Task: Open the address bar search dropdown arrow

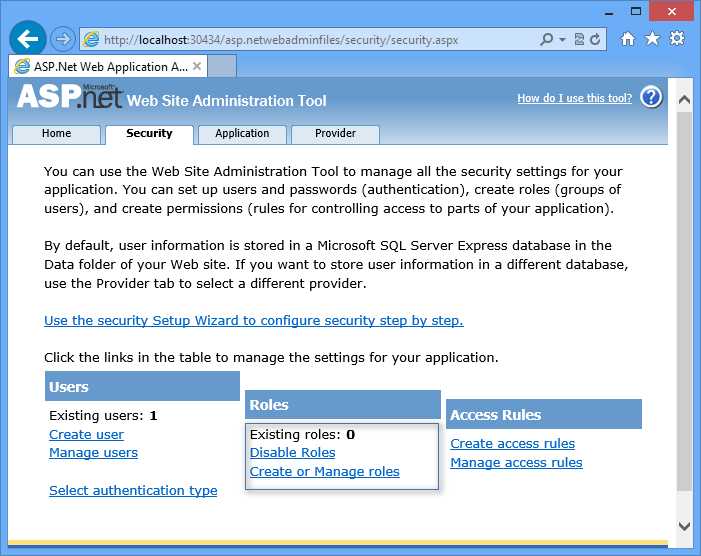Action: 562,40
